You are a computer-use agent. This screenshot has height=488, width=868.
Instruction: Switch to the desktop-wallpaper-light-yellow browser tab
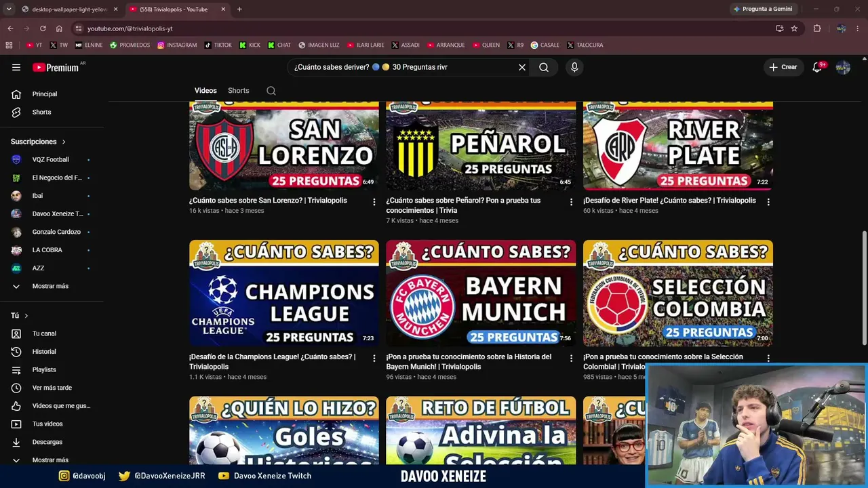(x=70, y=9)
